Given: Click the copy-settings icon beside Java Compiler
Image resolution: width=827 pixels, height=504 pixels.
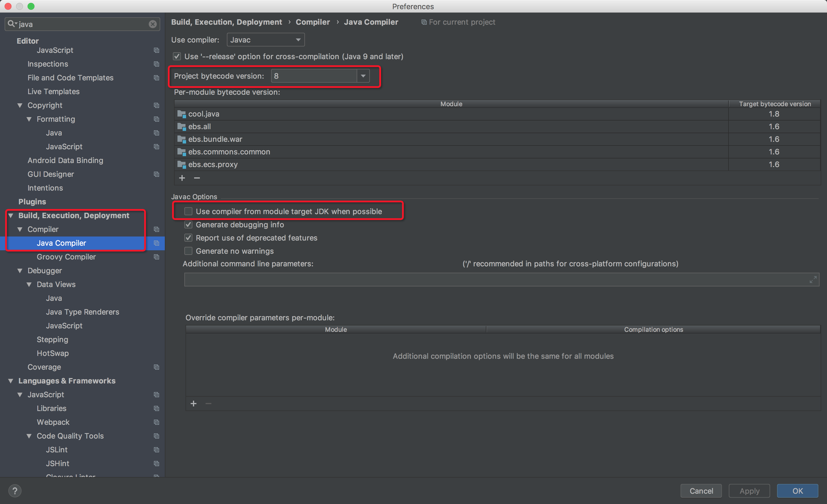Looking at the screenshot, I should click(156, 243).
